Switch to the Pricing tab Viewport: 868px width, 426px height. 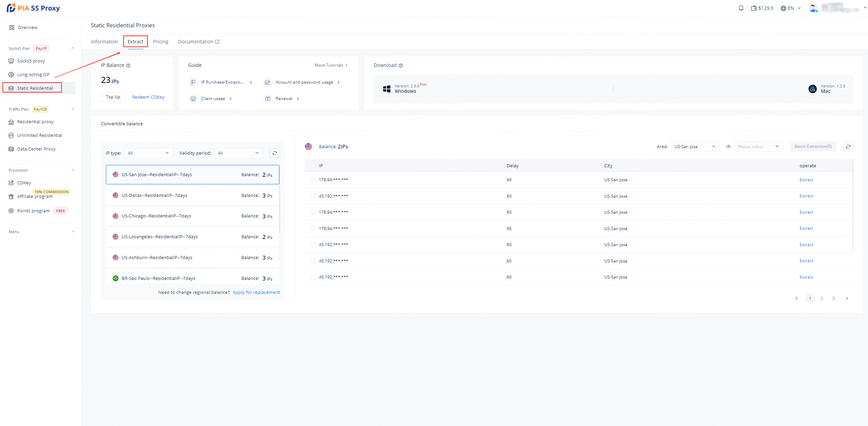(x=160, y=42)
